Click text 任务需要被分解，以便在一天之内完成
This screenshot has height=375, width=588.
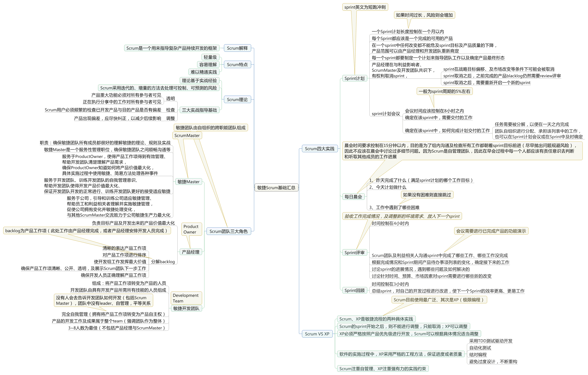pyautogui.click(x=532, y=124)
